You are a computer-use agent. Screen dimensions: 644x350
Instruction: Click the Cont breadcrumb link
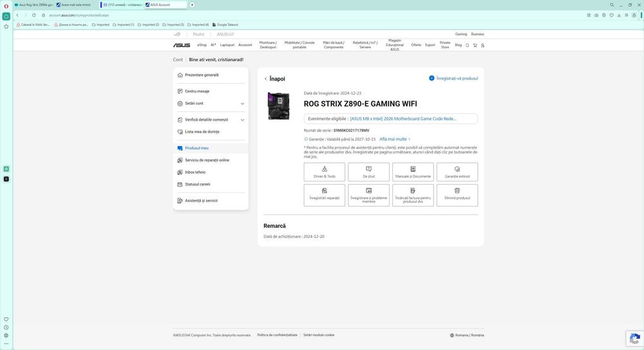tap(178, 59)
